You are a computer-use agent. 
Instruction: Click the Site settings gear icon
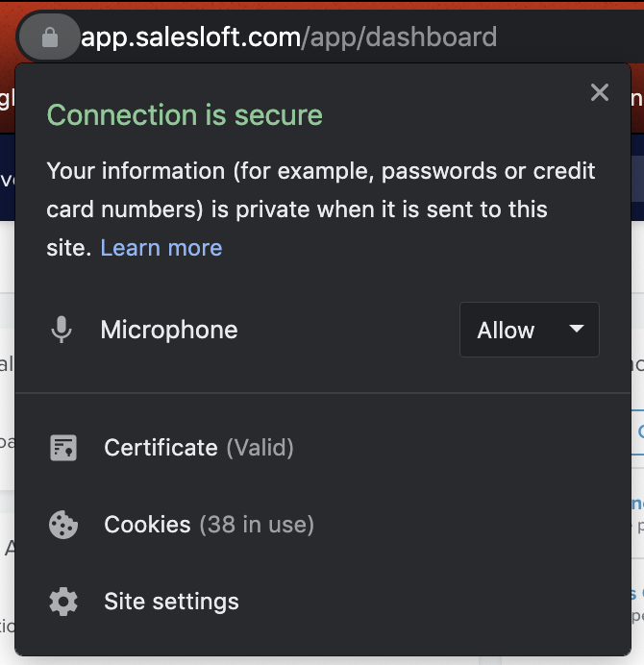pyautogui.click(x=63, y=603)
